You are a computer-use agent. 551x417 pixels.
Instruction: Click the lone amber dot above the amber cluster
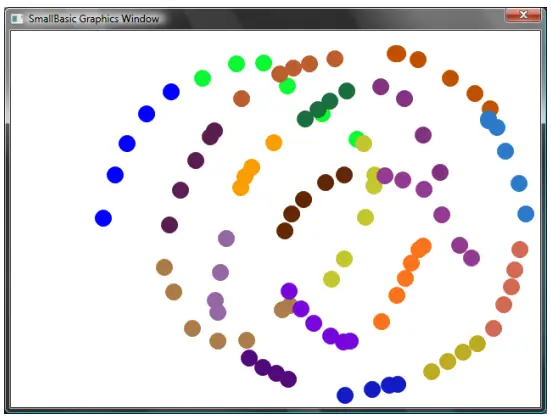[274, 143]
